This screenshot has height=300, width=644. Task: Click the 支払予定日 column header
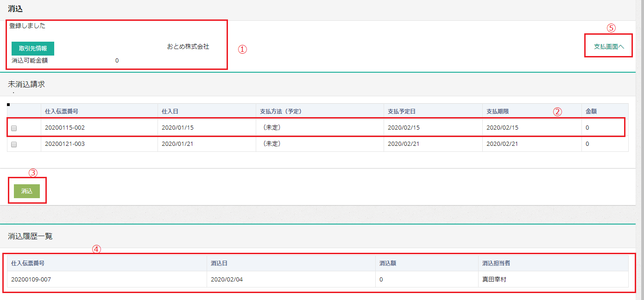click(x=402, y=112)
